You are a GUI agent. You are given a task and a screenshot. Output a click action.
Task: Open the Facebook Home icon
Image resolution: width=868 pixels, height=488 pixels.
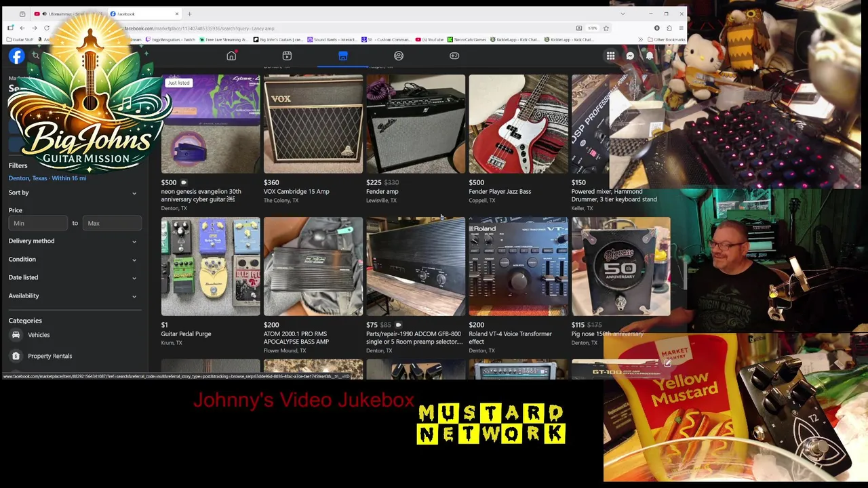[x=231, y=56]
